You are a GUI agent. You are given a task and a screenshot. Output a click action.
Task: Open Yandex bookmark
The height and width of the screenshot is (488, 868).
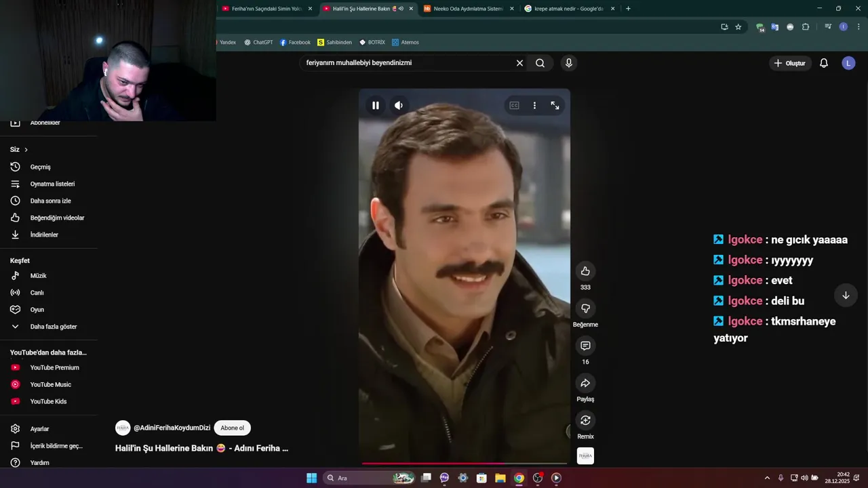tap(226, 42)
